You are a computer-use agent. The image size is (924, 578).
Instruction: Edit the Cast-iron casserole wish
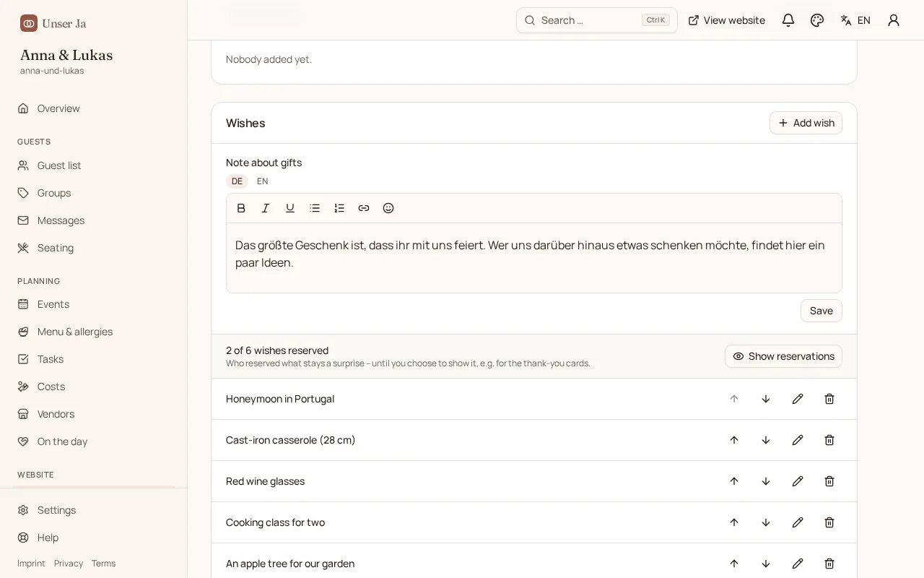coord(798,440)
